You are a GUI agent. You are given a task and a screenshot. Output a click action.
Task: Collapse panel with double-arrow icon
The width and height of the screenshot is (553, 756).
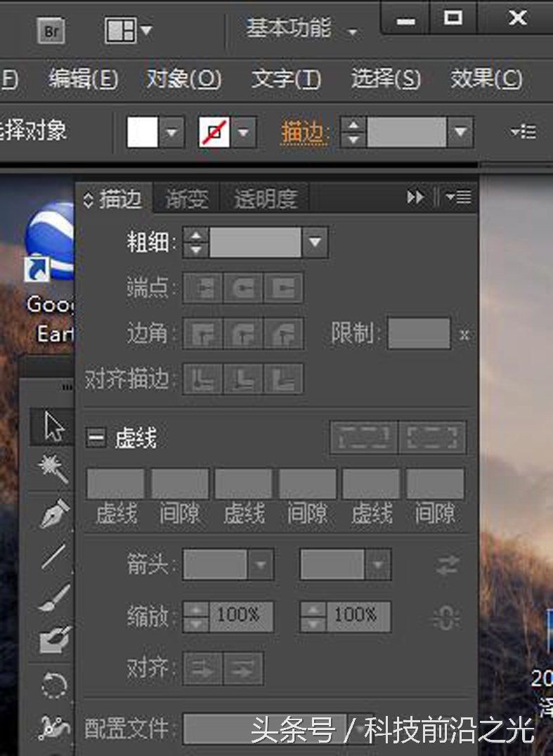point(415,197)
